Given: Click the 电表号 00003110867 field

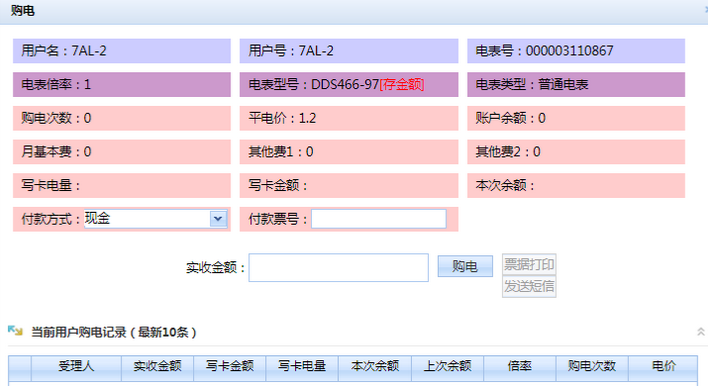Looking at the screenshot, I should [x=576, y=51].
